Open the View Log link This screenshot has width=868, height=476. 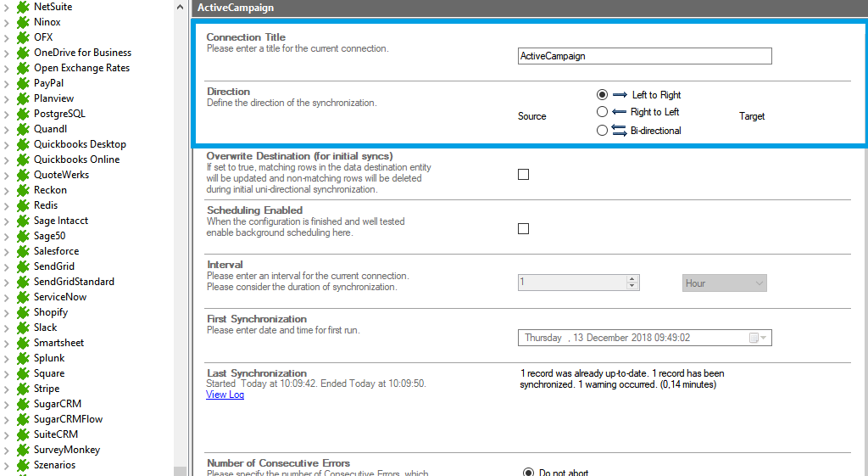point(225,395)
